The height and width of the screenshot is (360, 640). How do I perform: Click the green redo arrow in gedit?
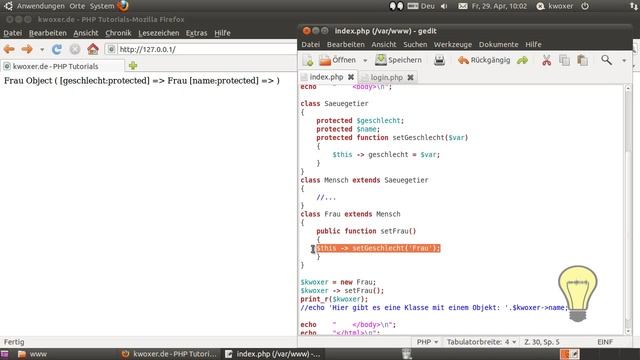tap(522, 60)
